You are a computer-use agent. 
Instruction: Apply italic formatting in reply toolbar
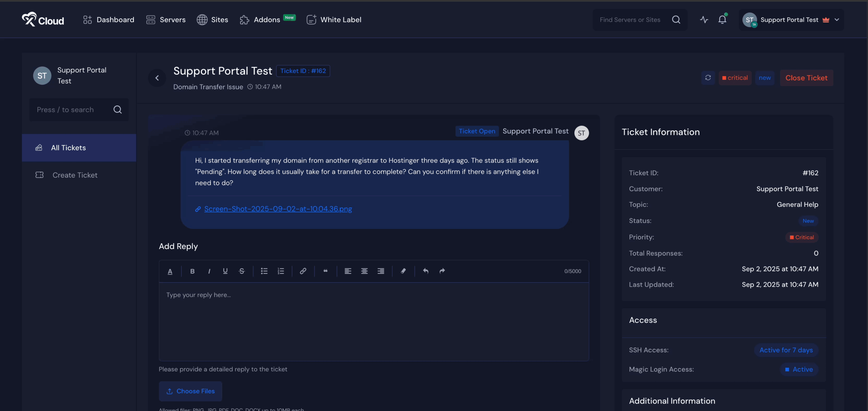(x=209, y=271)
